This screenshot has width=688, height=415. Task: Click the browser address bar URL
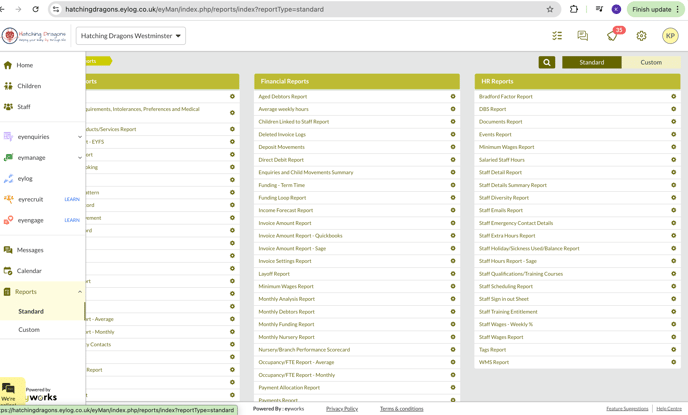tap(194, 9)
